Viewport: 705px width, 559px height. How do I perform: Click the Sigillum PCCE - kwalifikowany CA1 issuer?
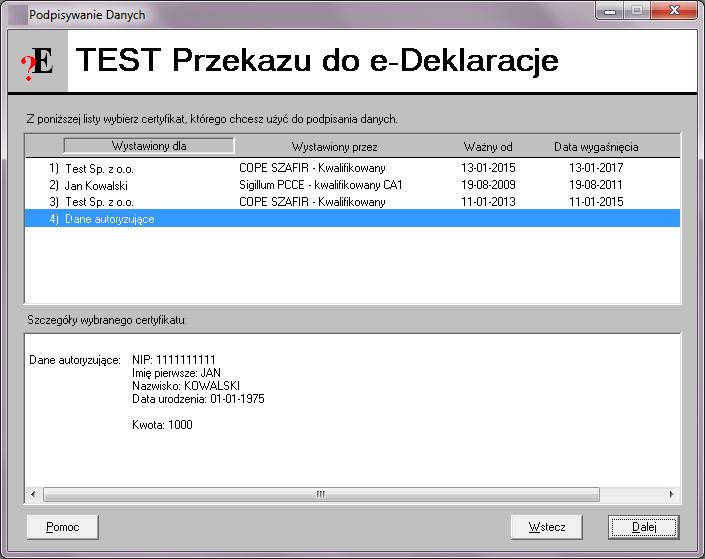(321, 185)
